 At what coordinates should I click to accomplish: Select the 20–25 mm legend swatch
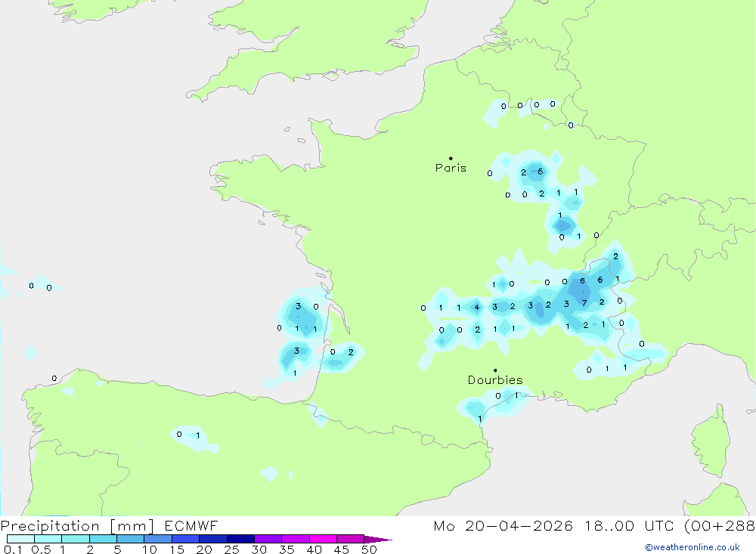pyautogui.click(x=213, y=539)
